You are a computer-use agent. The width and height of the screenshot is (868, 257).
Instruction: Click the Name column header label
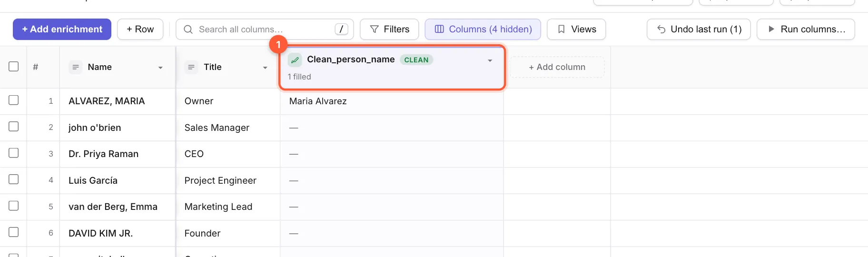[x=99, y=67]
